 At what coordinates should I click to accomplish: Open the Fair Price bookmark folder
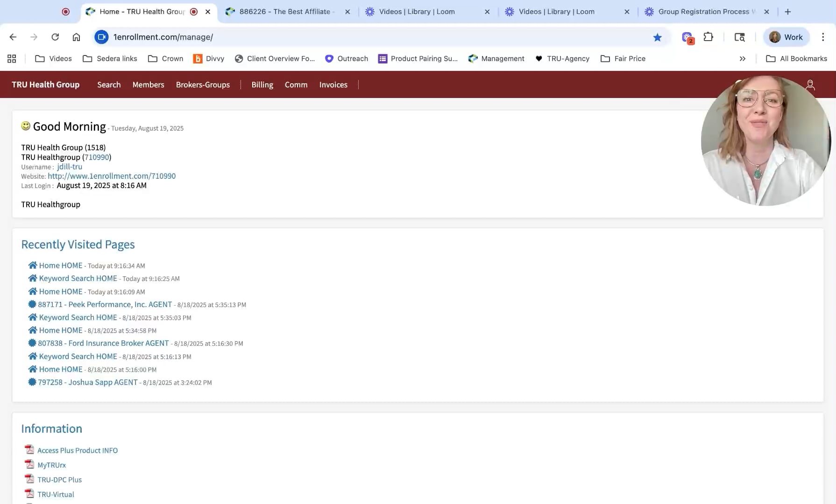(623, 58)
